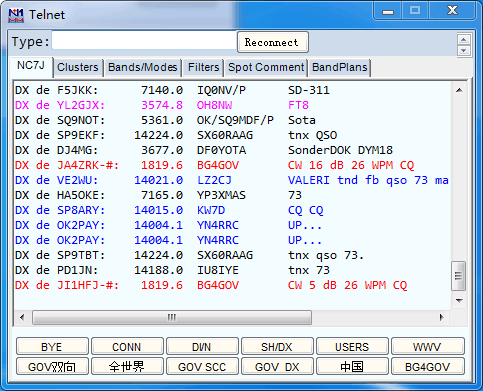Viewport: 483px width, 391px height.
Task: Click the vertical scrollbar up arrow
Action: pyautogui.click(x=459, y=90)
